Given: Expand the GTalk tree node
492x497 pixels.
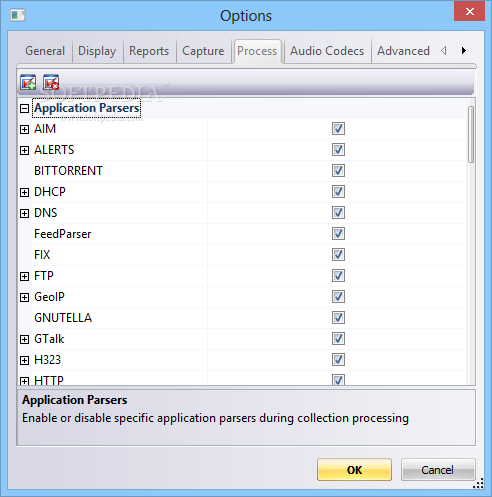Looking at the screenshot, I should click(24, 340).
